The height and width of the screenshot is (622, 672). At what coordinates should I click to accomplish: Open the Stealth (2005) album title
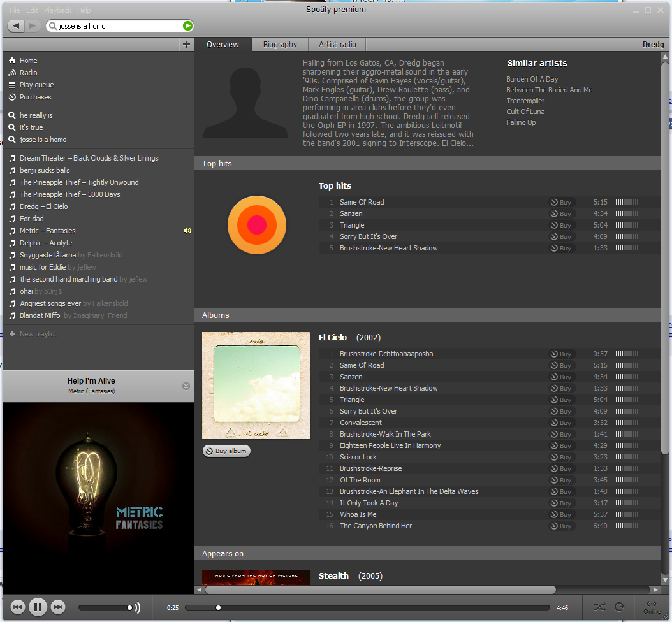coord(350,575)
